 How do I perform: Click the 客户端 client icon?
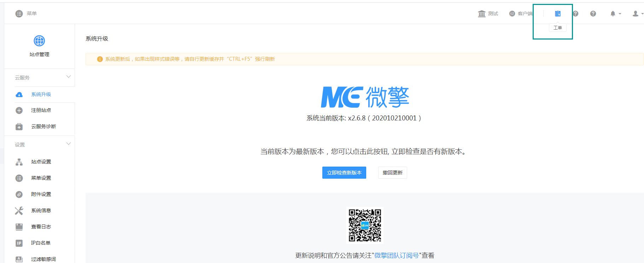[512, 13]
